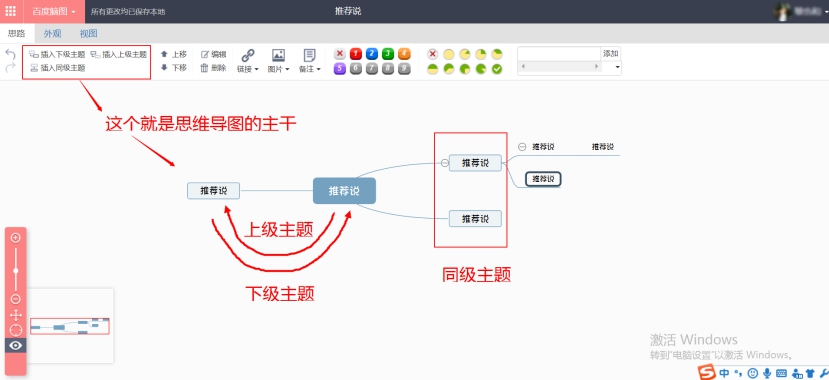Set progress to five-eighths pie

click(x=449, y=69)
